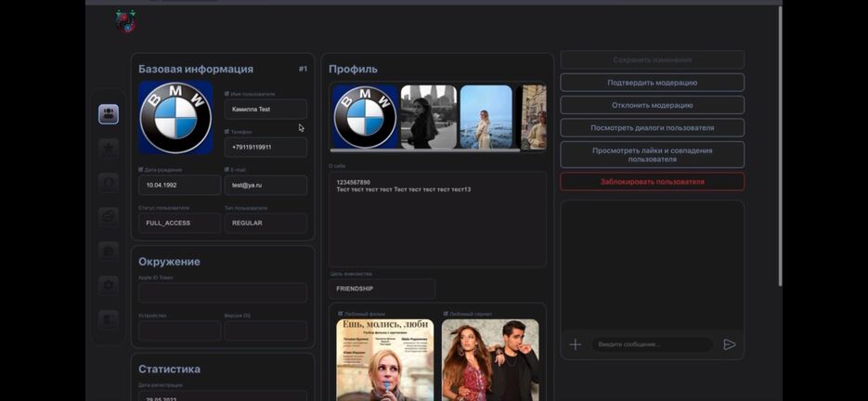This screenshot has width=868, height=401.
Task: Click the Камилла Test username field
Action: (x=266, y=110)
